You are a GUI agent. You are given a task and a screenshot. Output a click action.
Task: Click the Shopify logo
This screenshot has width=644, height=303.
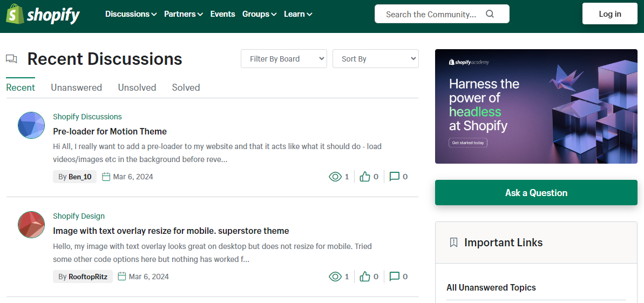coord(43,14)
